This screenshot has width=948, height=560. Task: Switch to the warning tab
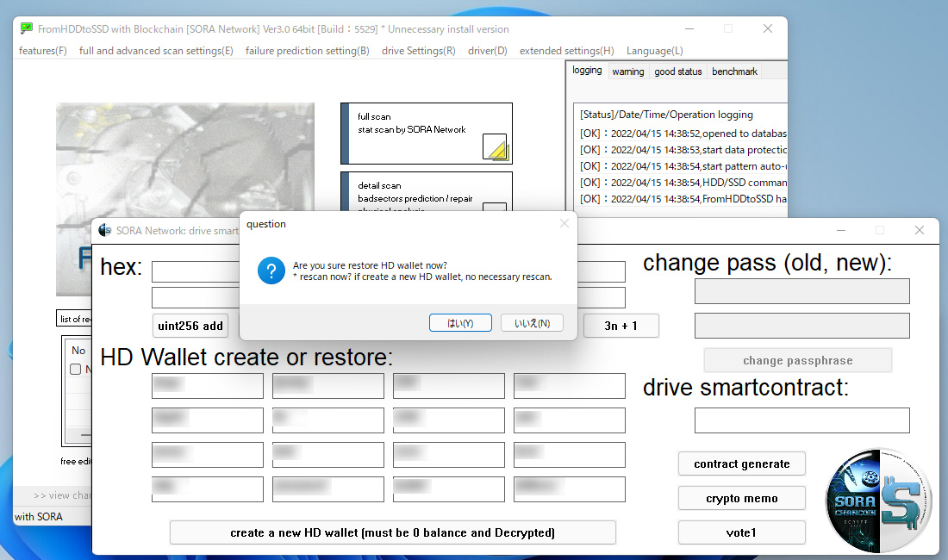tap(628, 72)
